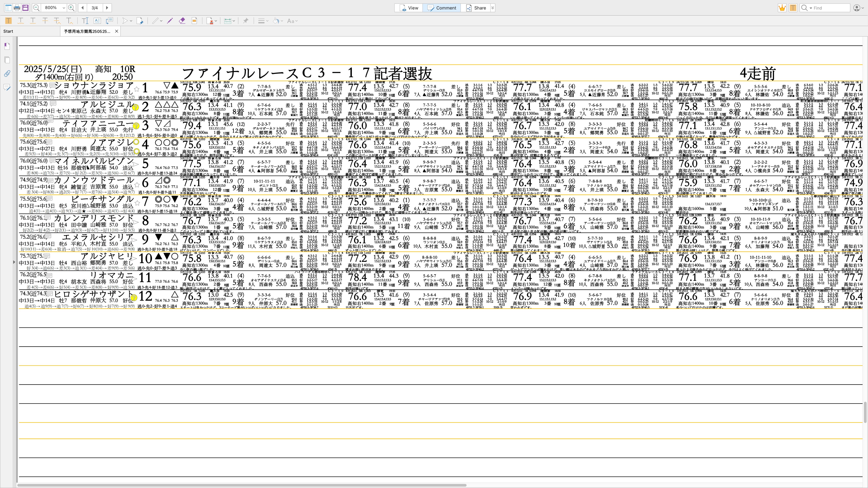This screenshot has height=488, width=868.
Task: Select the Eraser tool
Action: [x=182, y=21]
